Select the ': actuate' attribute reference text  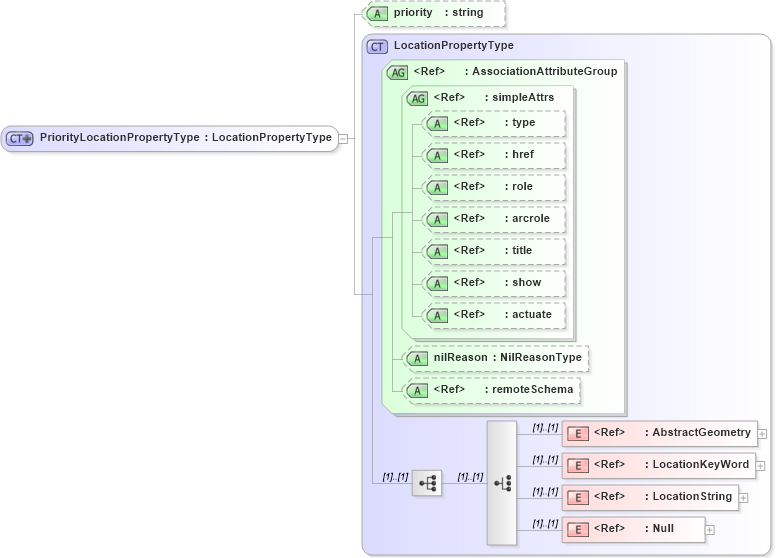[528, 314]
